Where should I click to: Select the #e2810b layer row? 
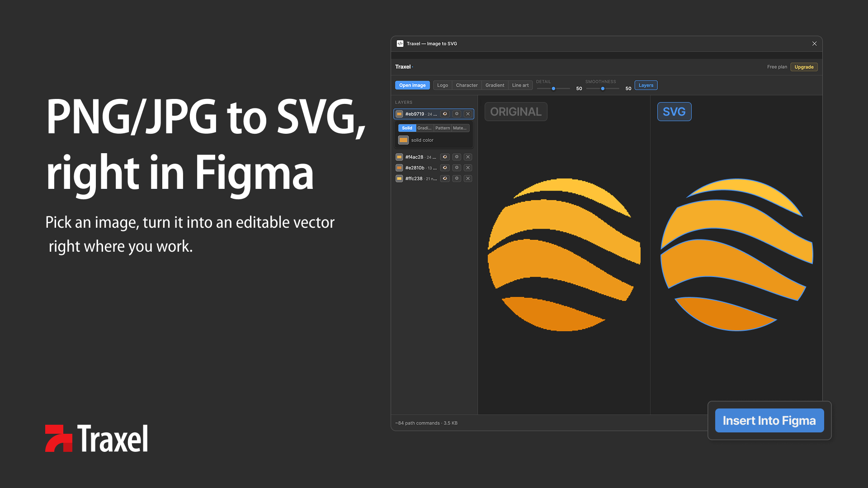pos(434,168)
